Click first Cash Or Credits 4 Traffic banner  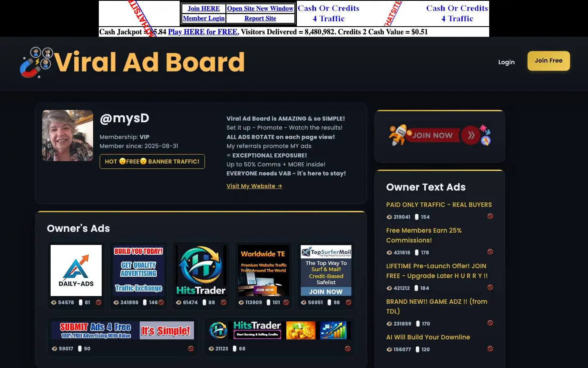tap(329, 13)
